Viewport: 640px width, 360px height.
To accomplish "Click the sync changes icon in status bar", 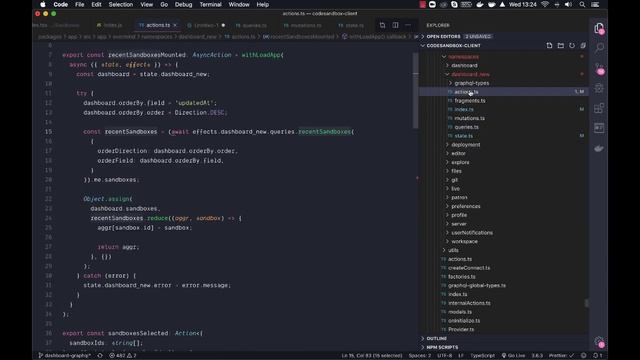I will [x=100, y=356].
